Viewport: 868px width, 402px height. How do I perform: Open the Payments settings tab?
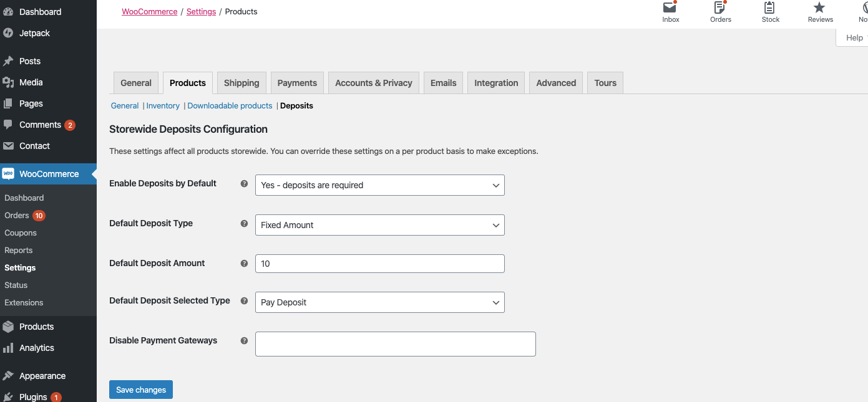pos(297,83)
